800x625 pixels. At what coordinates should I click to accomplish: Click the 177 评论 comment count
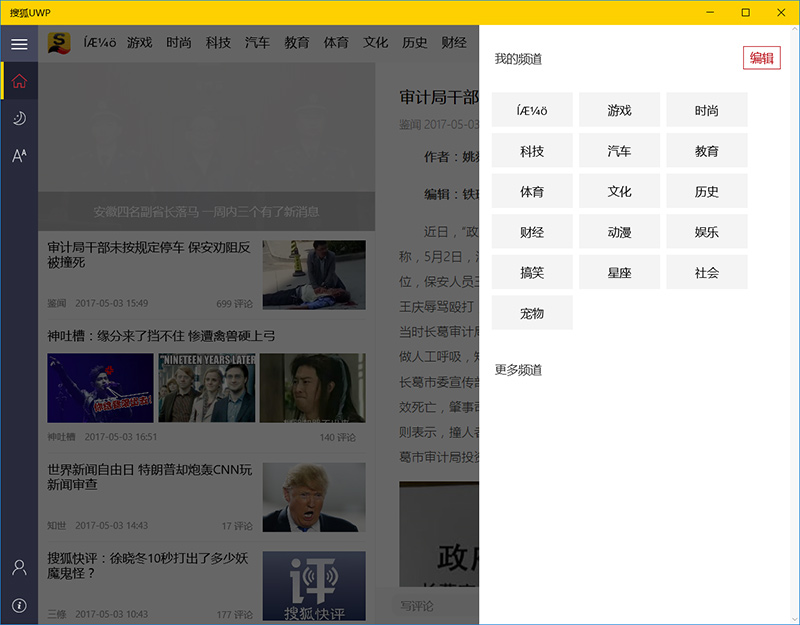[234, 614]
